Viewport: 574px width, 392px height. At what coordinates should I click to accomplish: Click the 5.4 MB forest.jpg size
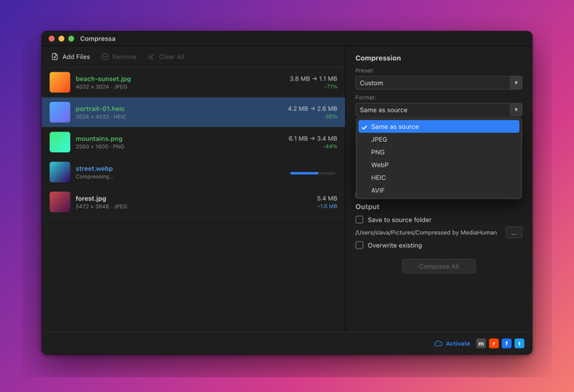[x=327, y=198]
